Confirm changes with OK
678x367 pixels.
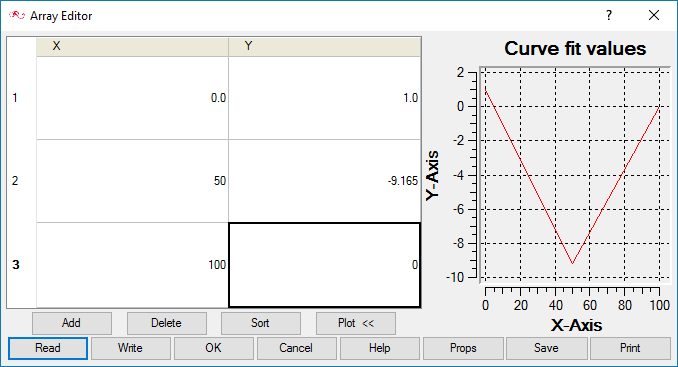pyautogui.click(x=214, y=348)
